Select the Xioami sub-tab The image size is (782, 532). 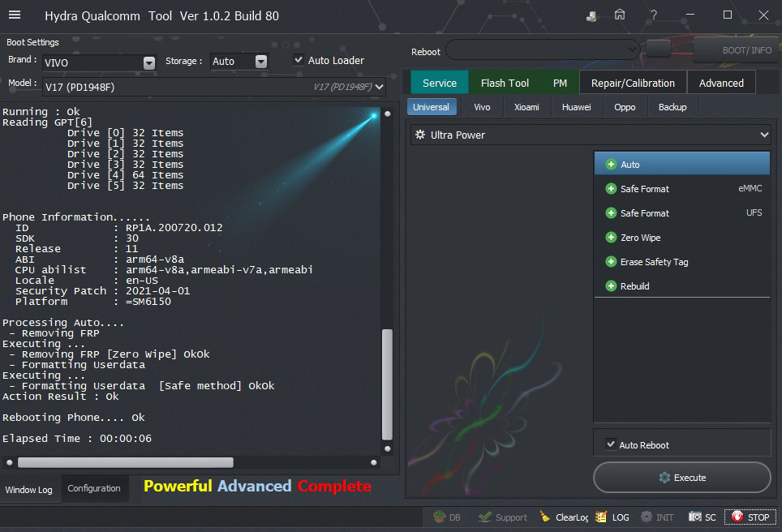pyautogui.click(x=526, y=107)
